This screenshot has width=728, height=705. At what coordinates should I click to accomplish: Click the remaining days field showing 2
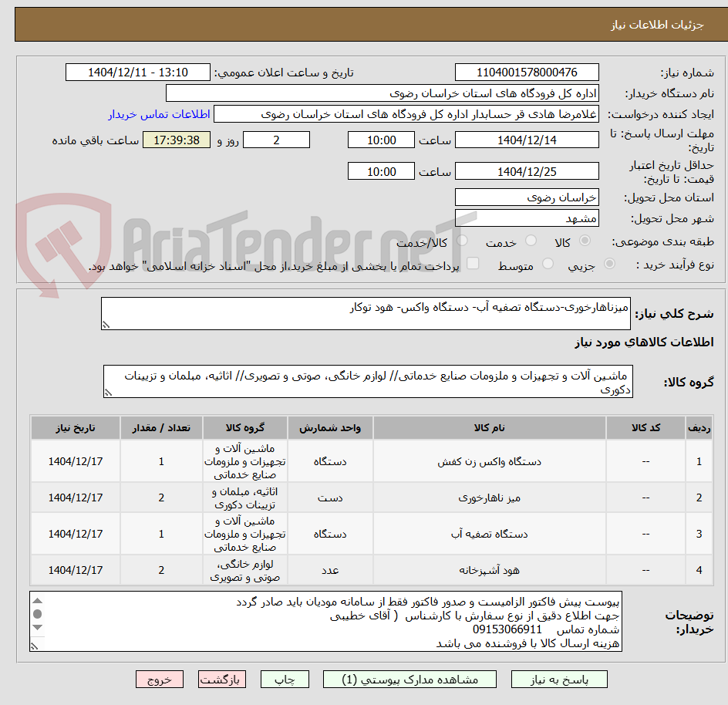click(x=276, y=140)
